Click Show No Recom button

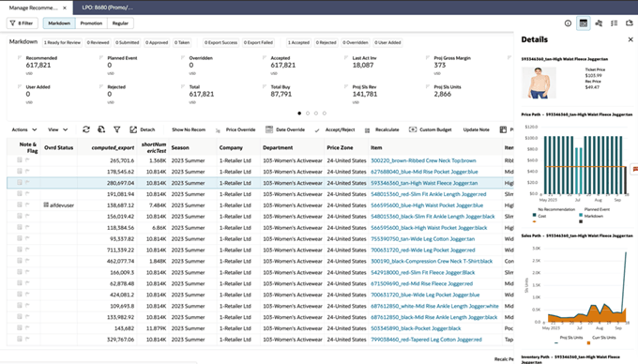pos(189,129)
